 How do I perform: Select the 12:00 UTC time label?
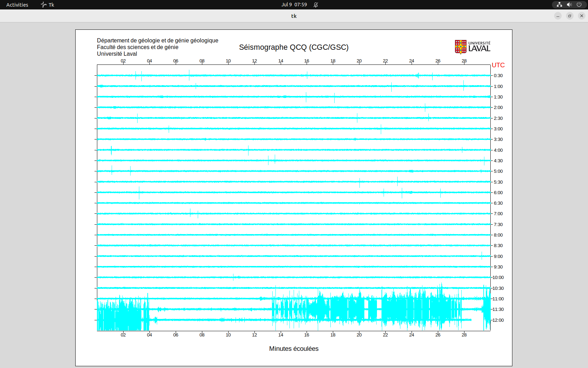pos(498,320)
